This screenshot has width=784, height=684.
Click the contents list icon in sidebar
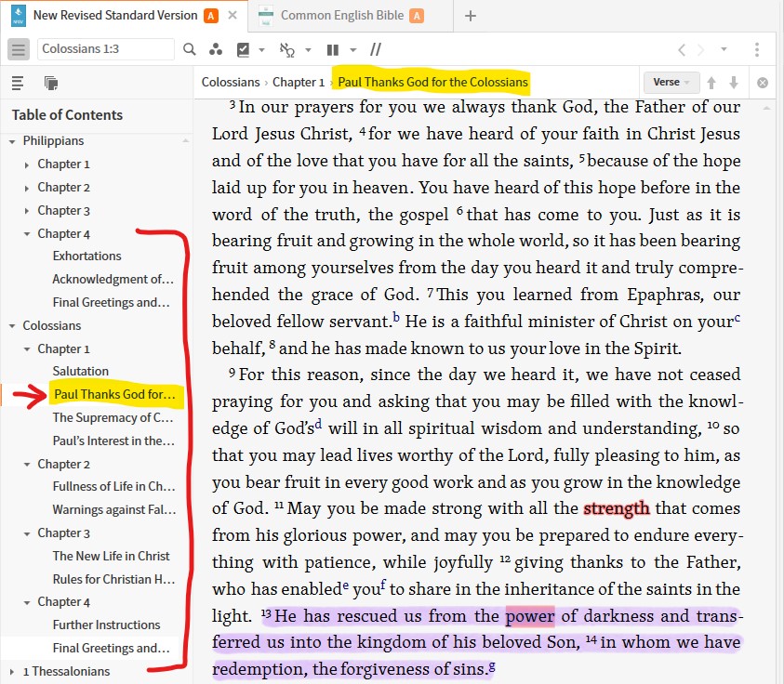pyautogui.click(x=18, y=84)
